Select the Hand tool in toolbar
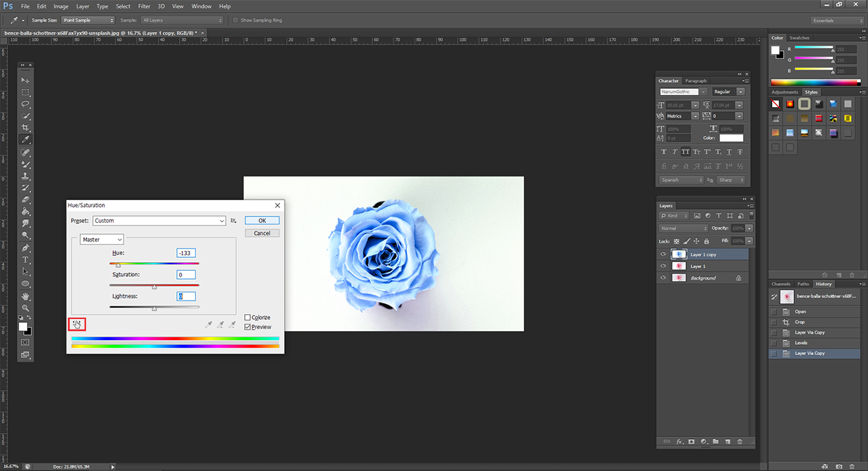Screen dimensions: 868x471 (x=26, y=297)
